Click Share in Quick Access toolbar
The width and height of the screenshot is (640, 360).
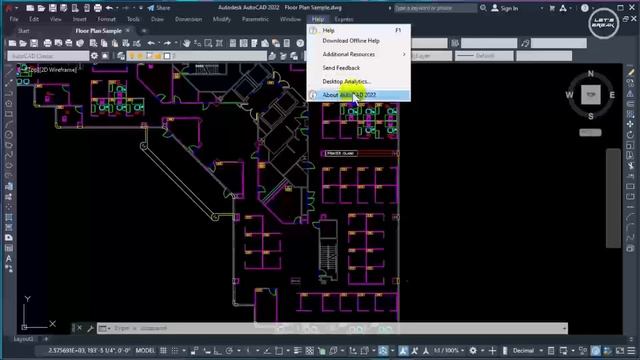click(159, 8)
